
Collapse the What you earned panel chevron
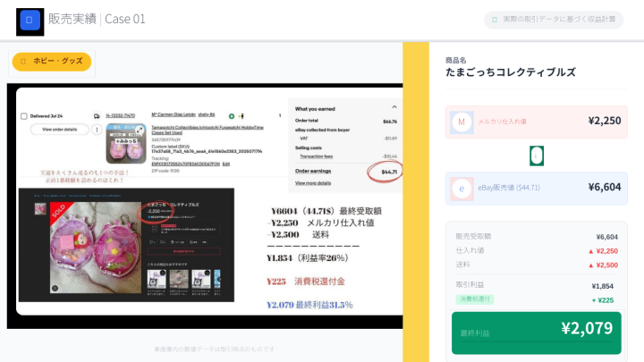coord(392,108)
